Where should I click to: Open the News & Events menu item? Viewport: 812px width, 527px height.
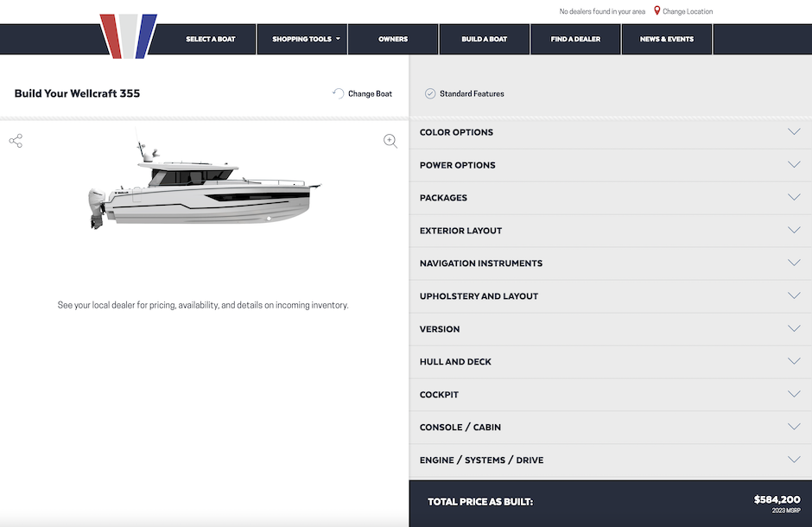coord(667,39)
